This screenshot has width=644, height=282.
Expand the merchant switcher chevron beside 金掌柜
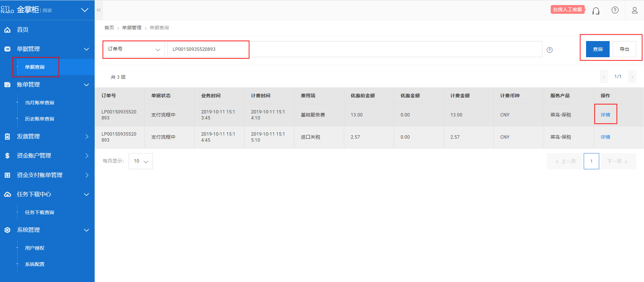pos(85,10)
